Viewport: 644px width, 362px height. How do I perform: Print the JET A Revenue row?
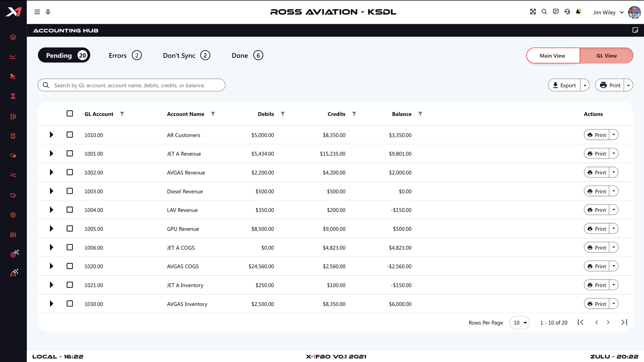597,154
